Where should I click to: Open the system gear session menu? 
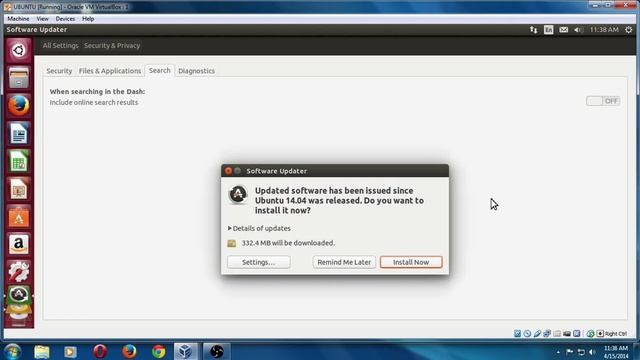pos(629,30)
